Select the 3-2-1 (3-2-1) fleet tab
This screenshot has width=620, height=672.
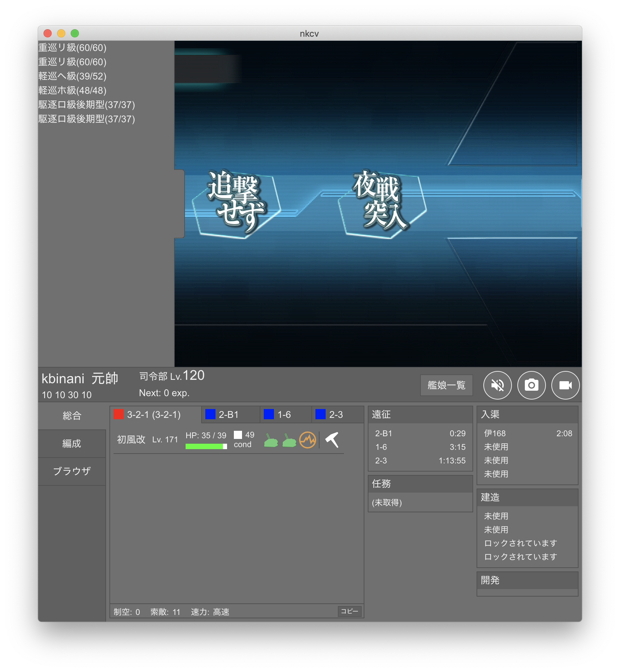click(x=156, y=414)
